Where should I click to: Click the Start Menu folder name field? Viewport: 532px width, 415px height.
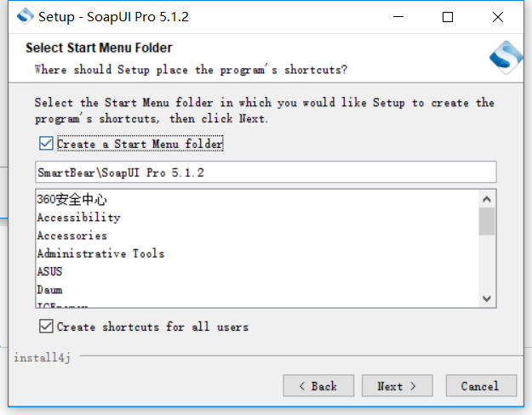point(266,173)
